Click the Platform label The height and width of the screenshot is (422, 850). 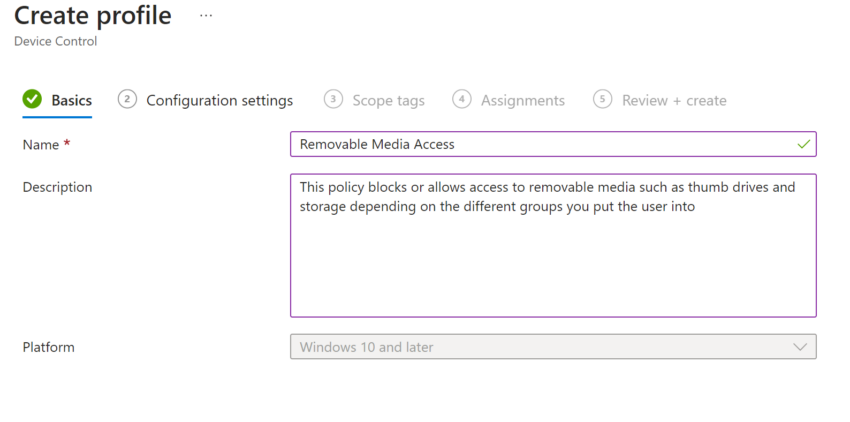(48, 347)
